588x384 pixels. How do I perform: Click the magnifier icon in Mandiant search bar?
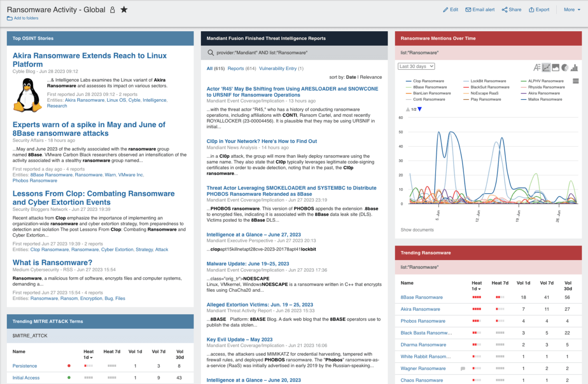[210, 52]
